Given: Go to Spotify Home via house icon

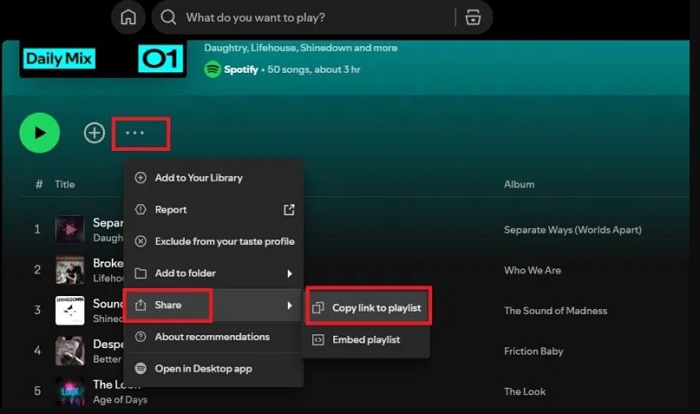Looking at the screenshot, I should pyautogui.click(x=129, y=17).
